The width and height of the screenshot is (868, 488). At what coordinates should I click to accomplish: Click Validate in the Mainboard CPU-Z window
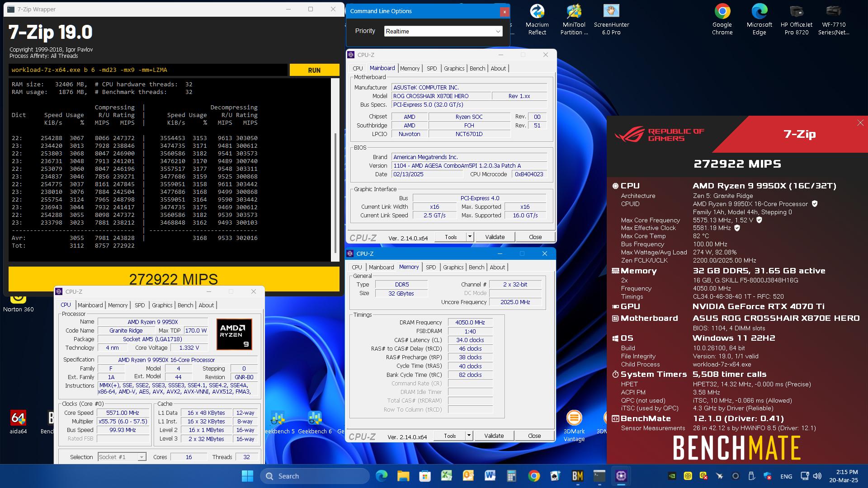(x=495, y=237)
